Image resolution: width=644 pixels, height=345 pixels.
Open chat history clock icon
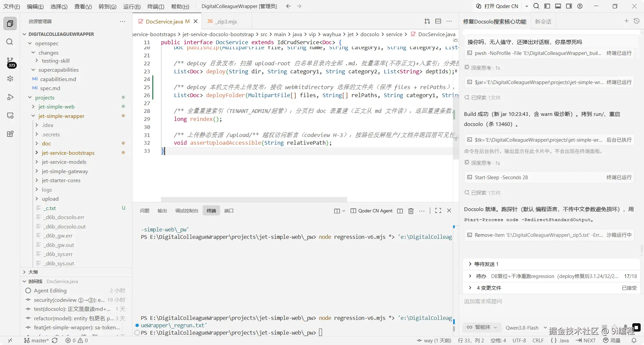click(637, 21)
